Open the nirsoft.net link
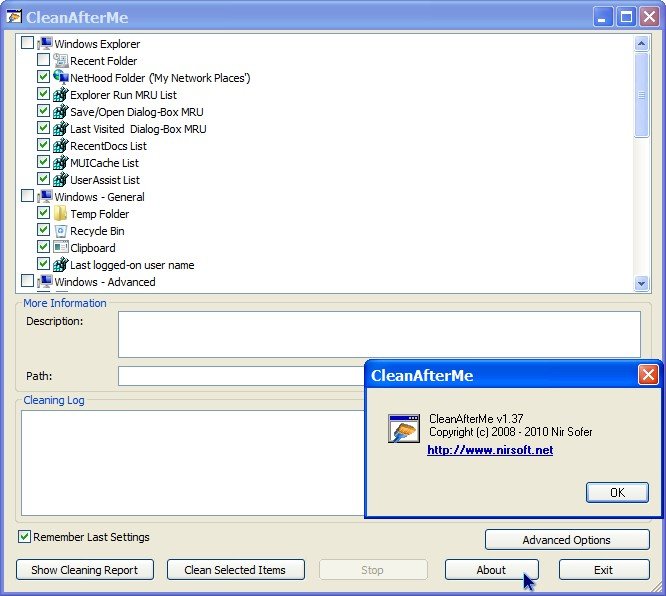This screenshot has height=596, width=666. click(490, 450)
